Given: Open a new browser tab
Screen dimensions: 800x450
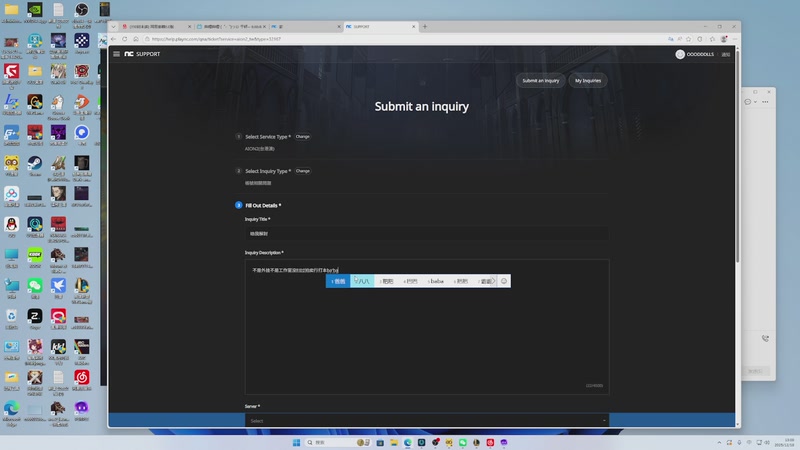Looking at the screenshot, I should (x=424, y=27).
